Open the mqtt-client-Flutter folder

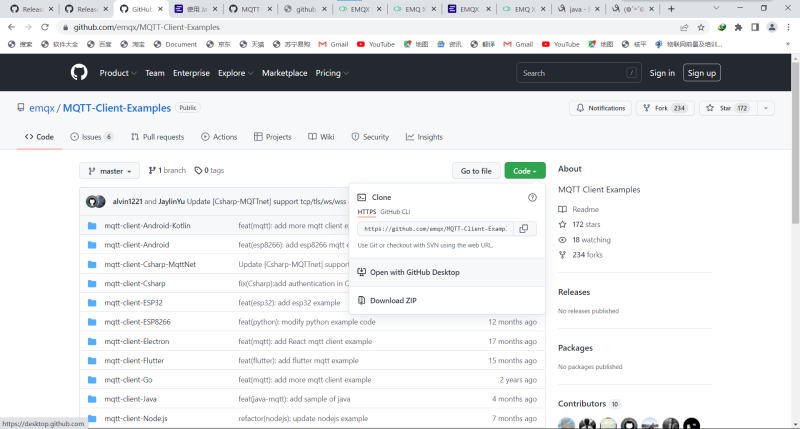click(x=134, y=361)
